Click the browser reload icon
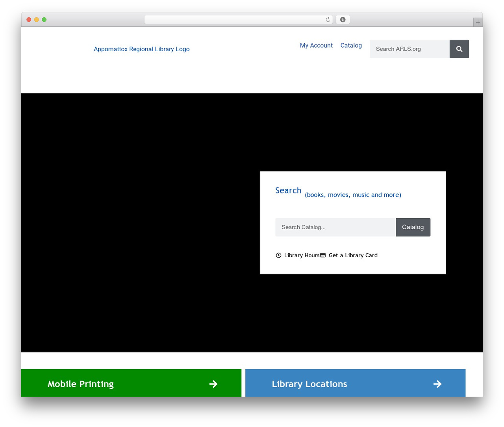This screenshot has height=427, width=504. point(328,20)
